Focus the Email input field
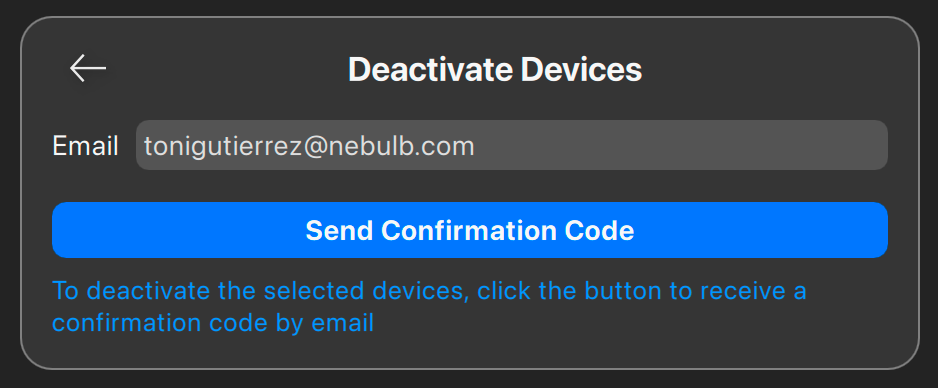 (x=511, y=145)
